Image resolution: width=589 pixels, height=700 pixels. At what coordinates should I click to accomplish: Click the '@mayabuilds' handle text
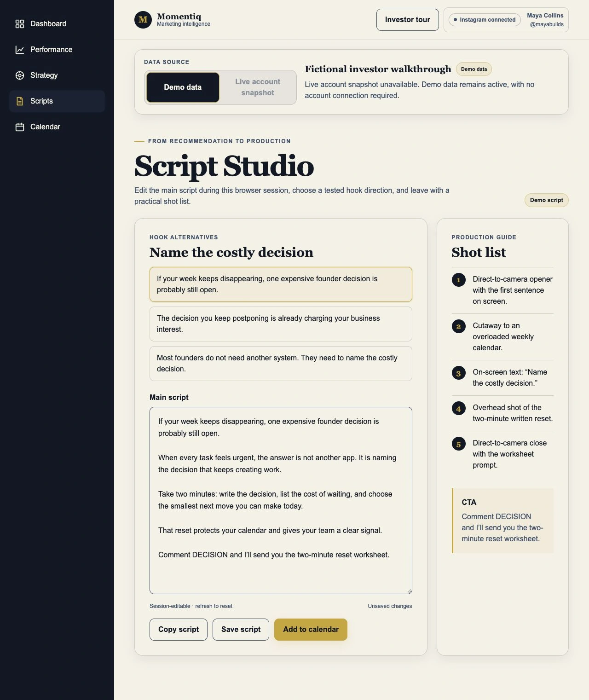(x=547, y=24)
